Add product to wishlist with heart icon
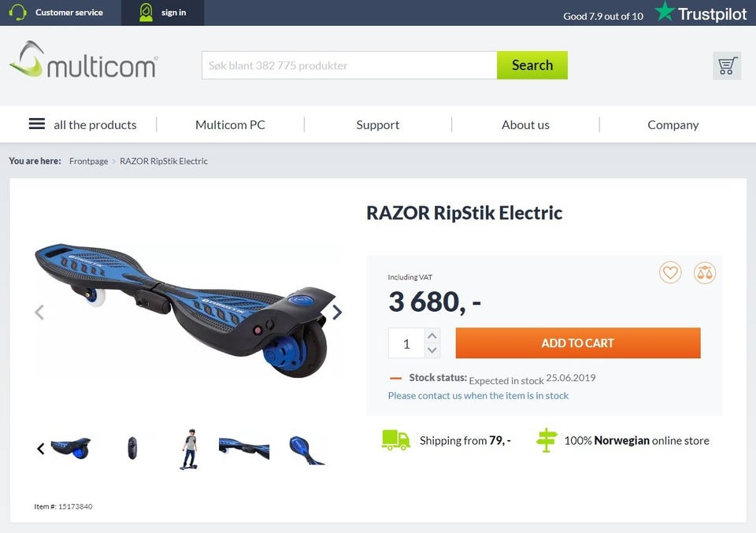This screenshot has height=533, width=756. (x=670, y=272)
